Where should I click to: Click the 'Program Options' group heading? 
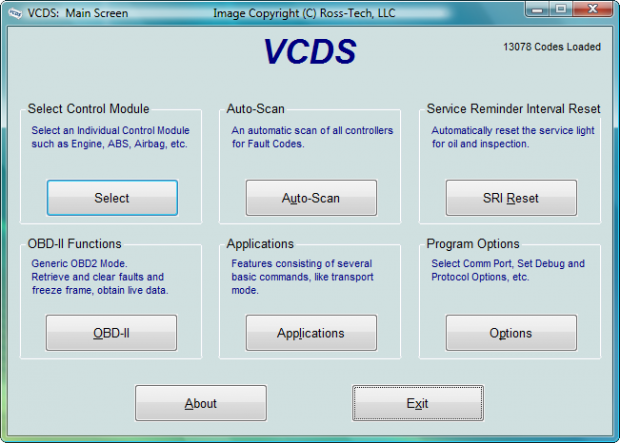pos(473,244)
